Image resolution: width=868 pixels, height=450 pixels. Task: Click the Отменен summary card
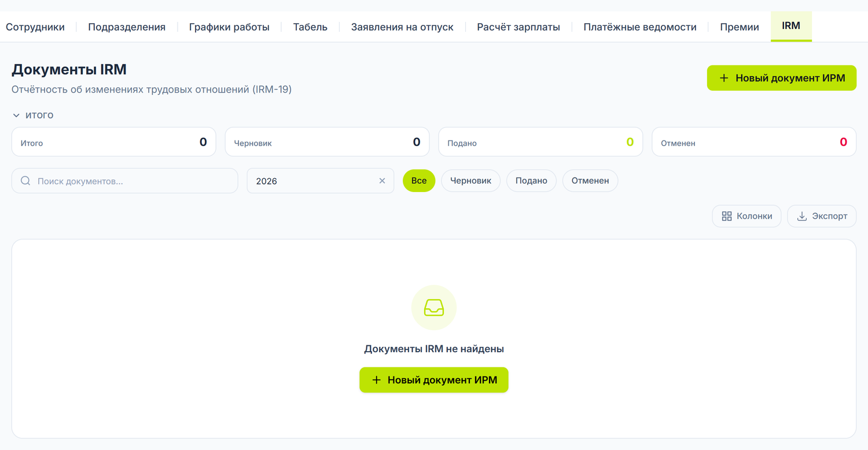coord(754,142)
